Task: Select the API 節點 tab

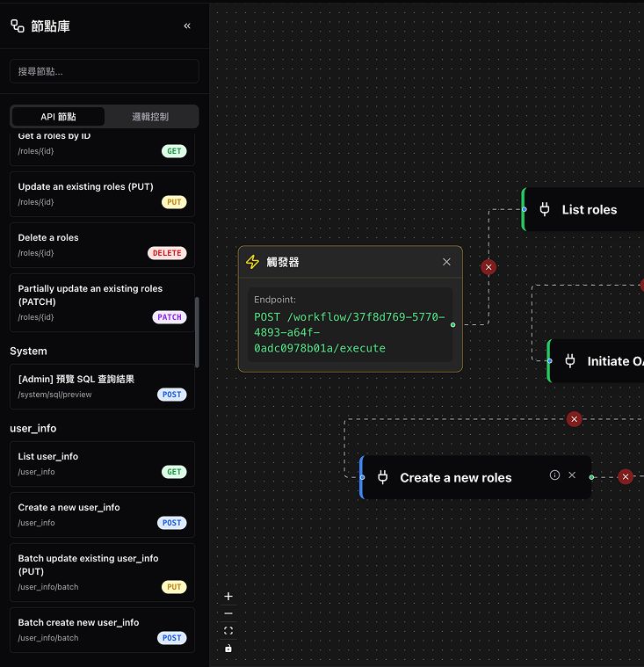Action: pyautogui.click(x=58, y=117)
